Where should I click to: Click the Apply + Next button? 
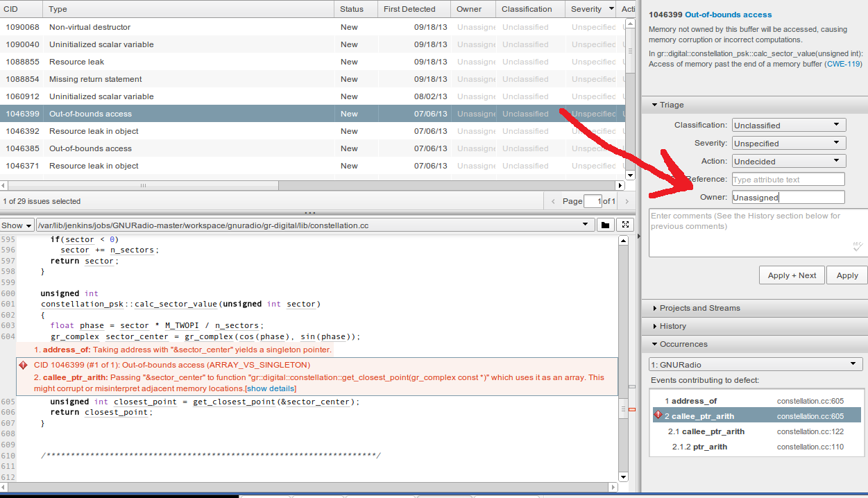point(792,275)
